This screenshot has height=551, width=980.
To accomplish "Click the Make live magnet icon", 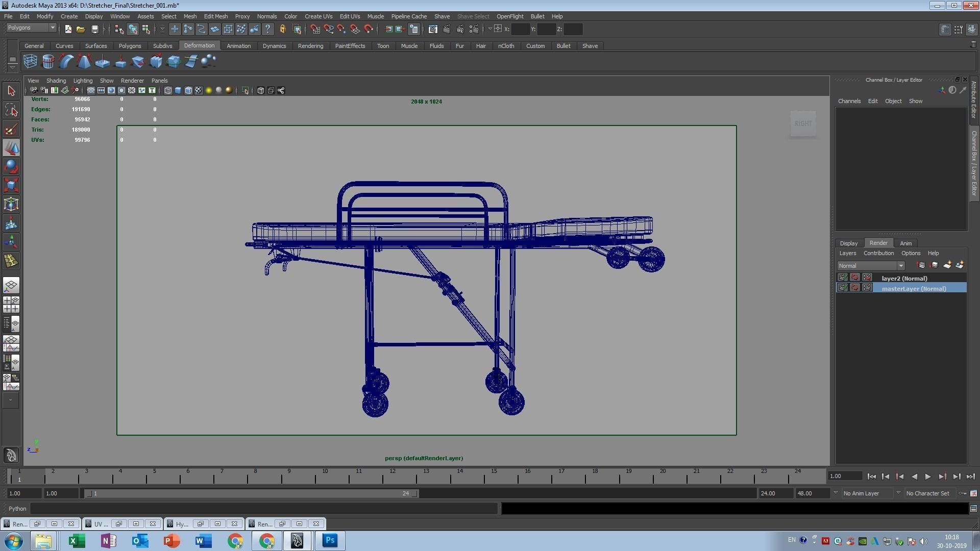I will tap(369, 29).
